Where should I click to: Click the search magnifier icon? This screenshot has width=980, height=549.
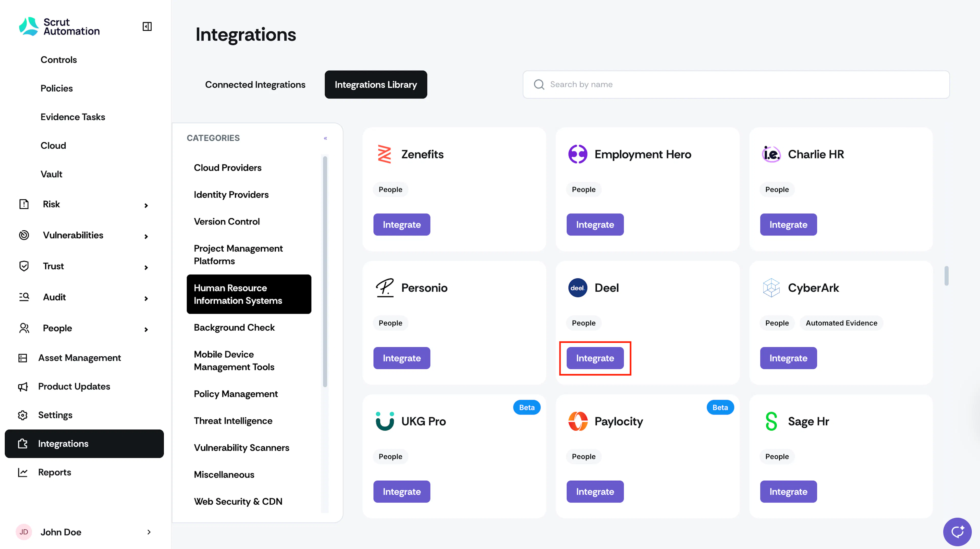[539, 84]
